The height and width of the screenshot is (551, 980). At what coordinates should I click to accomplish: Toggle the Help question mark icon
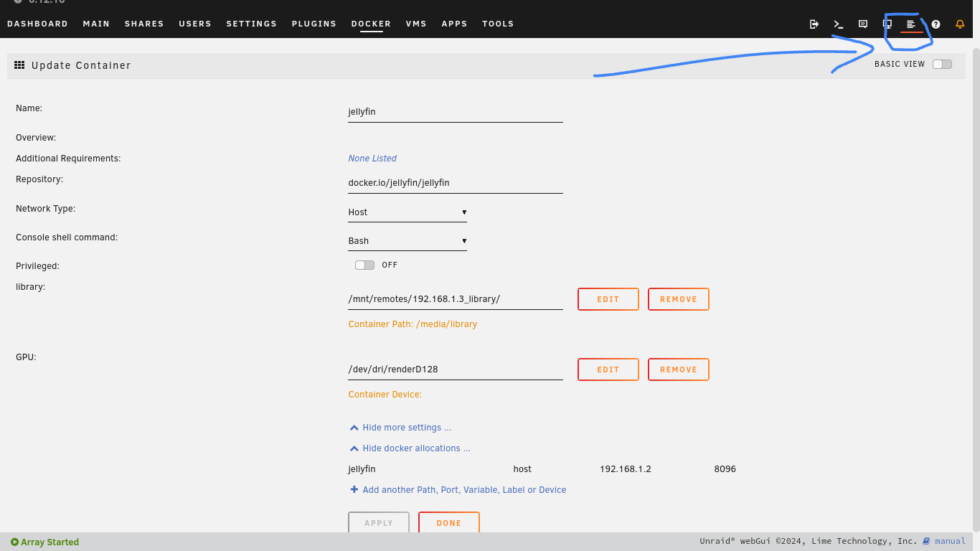936,24
